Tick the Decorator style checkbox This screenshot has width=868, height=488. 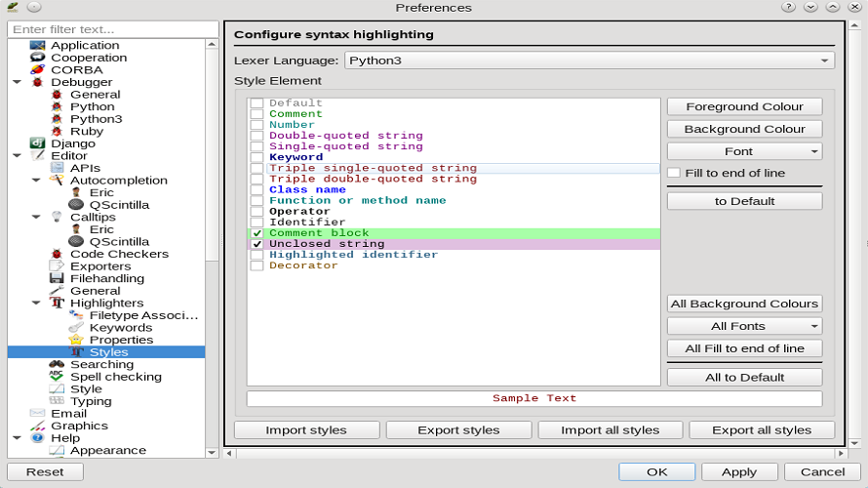tap(256, 265)
